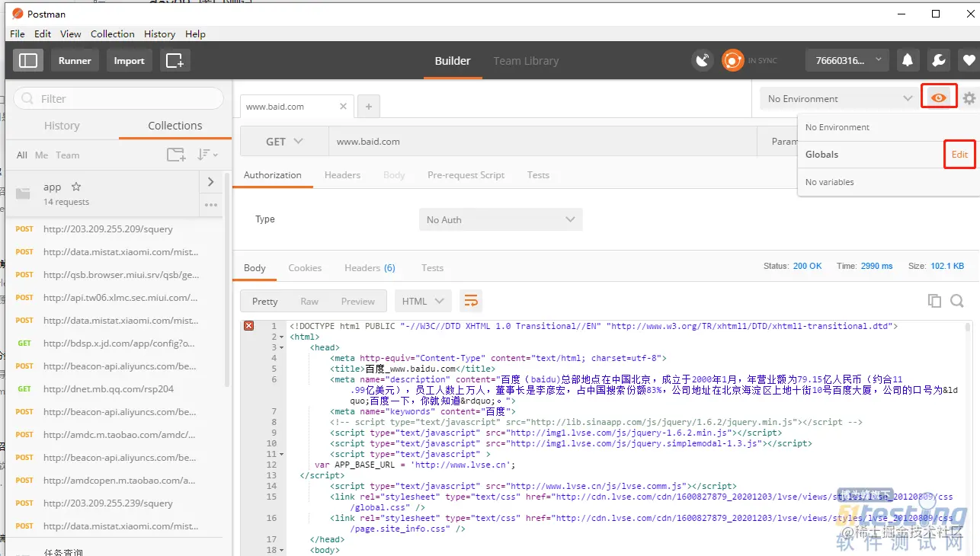Open the Edit menu in the menu bar
This screenshot has height=556, width=980.
tap(43, 34)
